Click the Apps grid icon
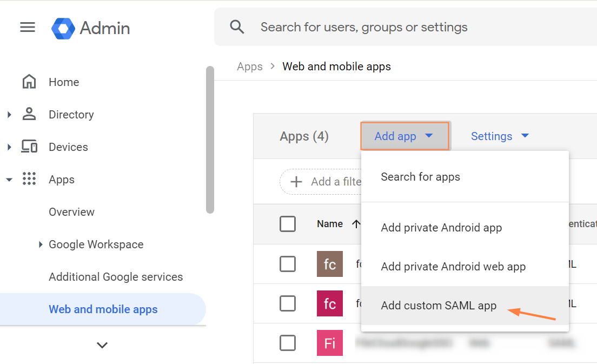Screen dimensions: 597x364 click(29, 179)
